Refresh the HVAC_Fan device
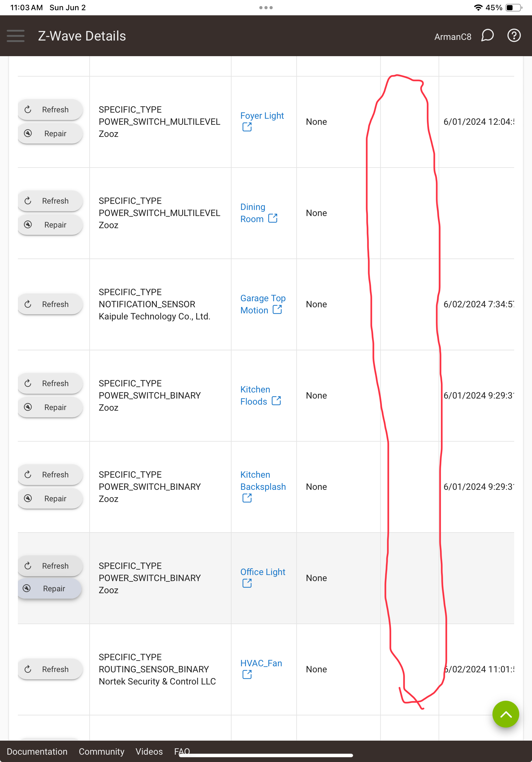532x762 pixels. [x=50, y=669]
